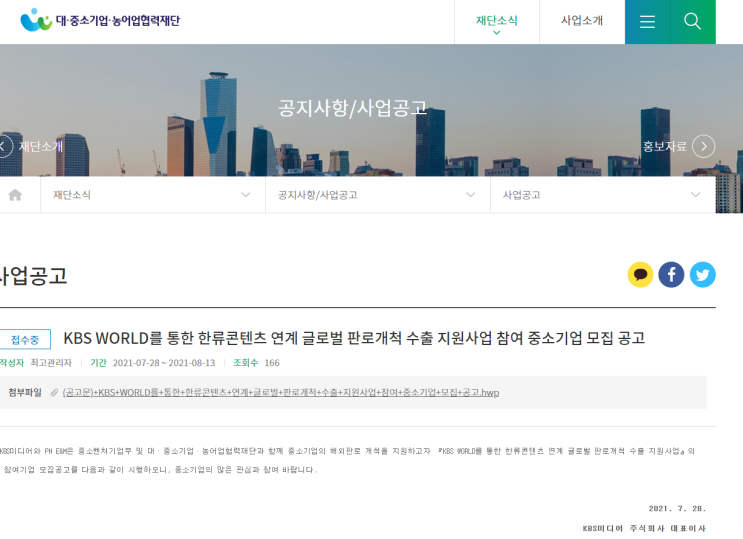Click the foundation logo in the header
743x539 pixels.
(x=100, y=20)
